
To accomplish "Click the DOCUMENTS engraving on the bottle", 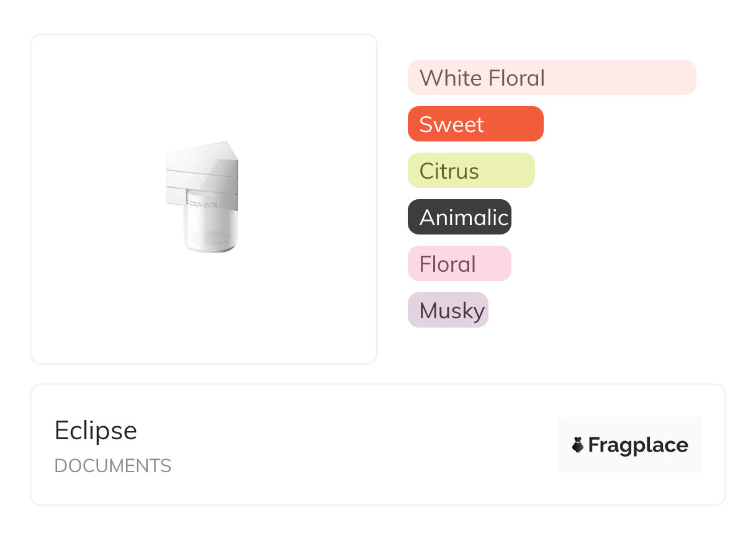I will (x=202, y=204).
